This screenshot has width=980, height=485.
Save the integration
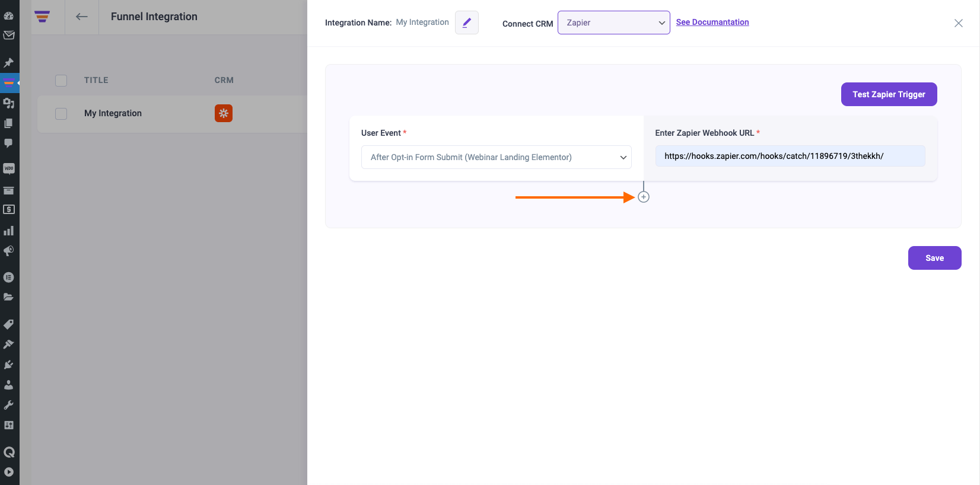935,258
